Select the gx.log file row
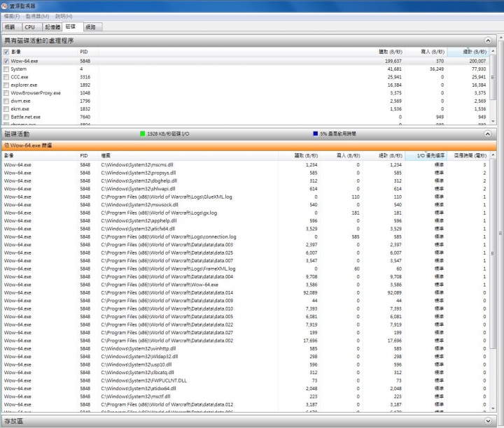The image size is (504, 428). point(246,213)
